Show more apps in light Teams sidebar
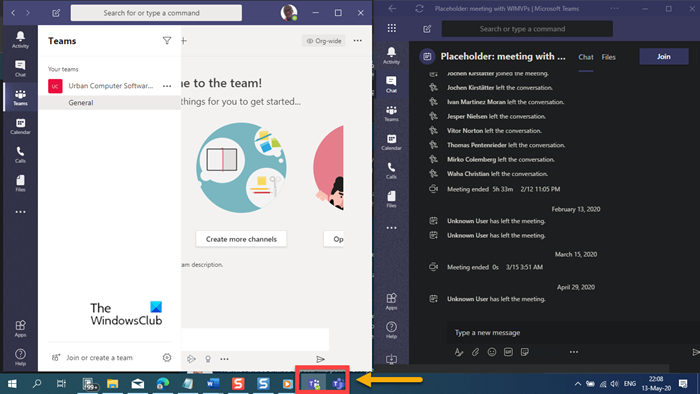Viewport: 700px width, 394px height. pos(20,212)
